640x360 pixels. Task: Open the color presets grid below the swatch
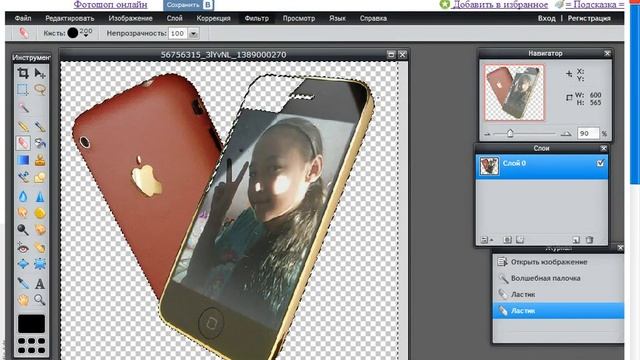point(31,345)
